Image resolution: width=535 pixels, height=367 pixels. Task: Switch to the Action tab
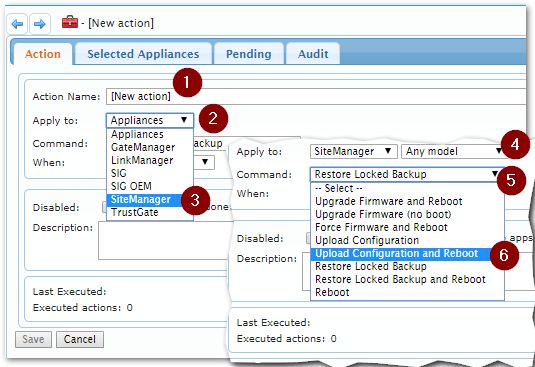click(43, 54)
